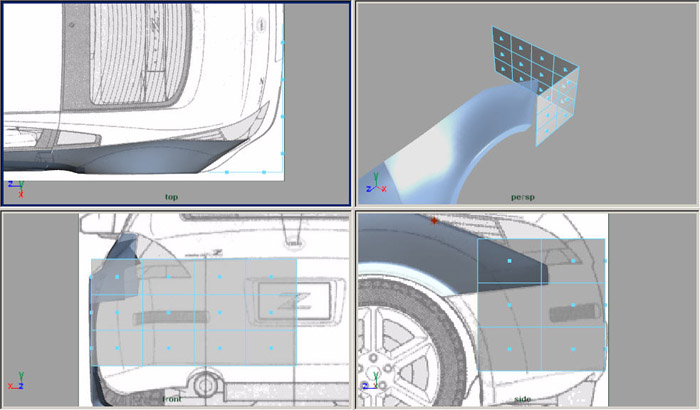Click the tail reflector strip in side view

pyautogui.click(x=576, y=312)
